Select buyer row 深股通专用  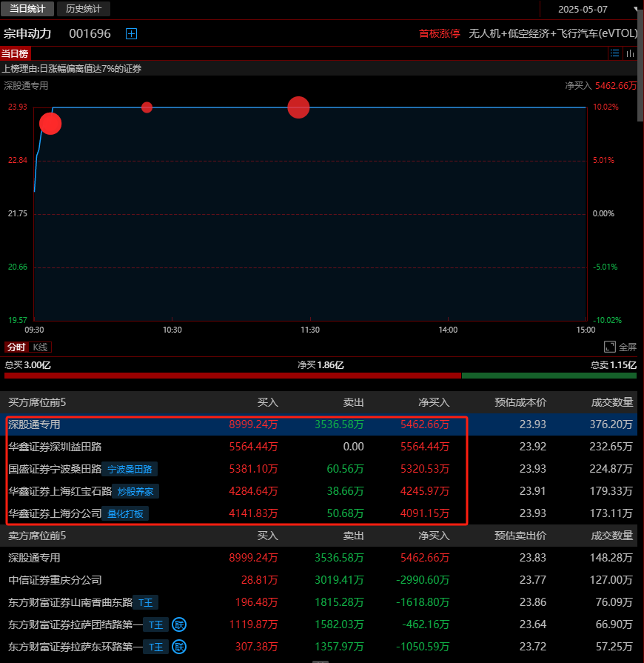pyautogui.click(x=318, y=424)
